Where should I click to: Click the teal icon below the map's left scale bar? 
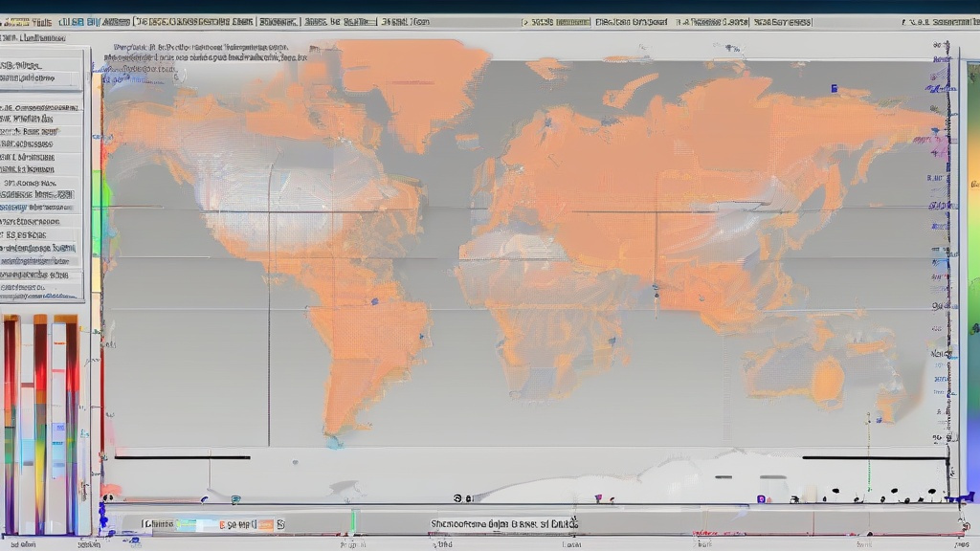[x=235, y=498]
